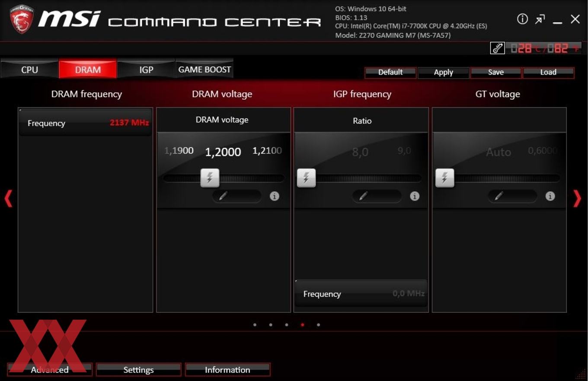The width and height of the screenshot is (588, 381).
Task: Select the 1,1900 DRAM voltage value
Action: pyautogui.click(x=179, y=151)
